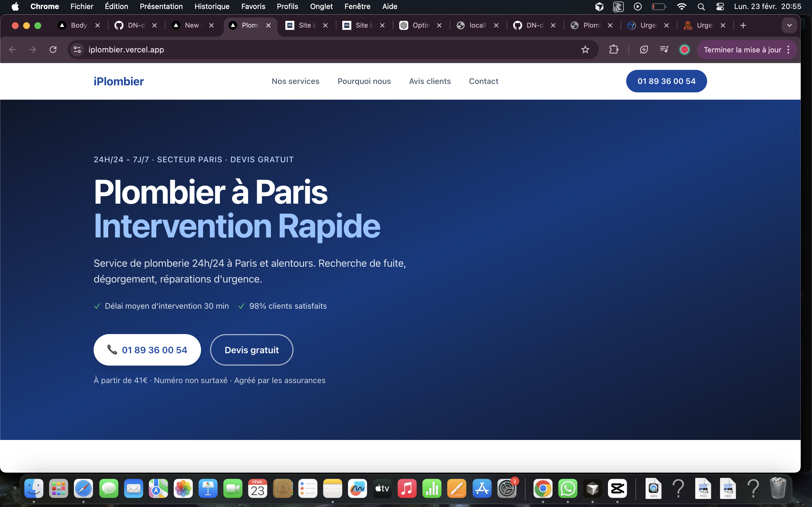Click the reload page icon
812x507 pixels.
(53, 50)
